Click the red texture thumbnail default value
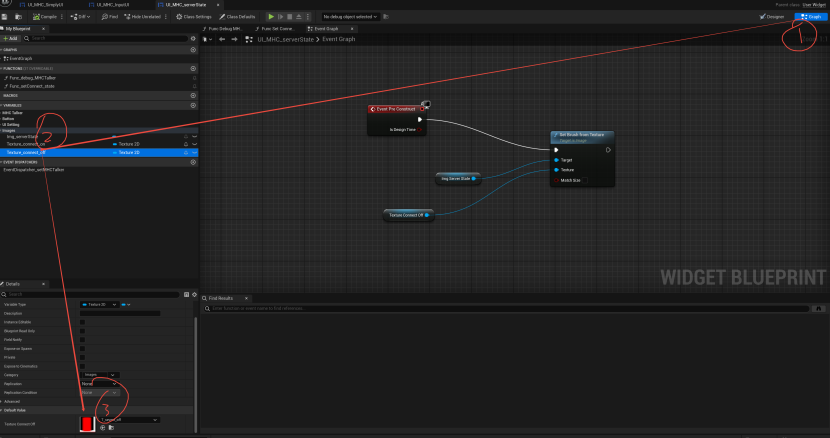 [87, 424]
